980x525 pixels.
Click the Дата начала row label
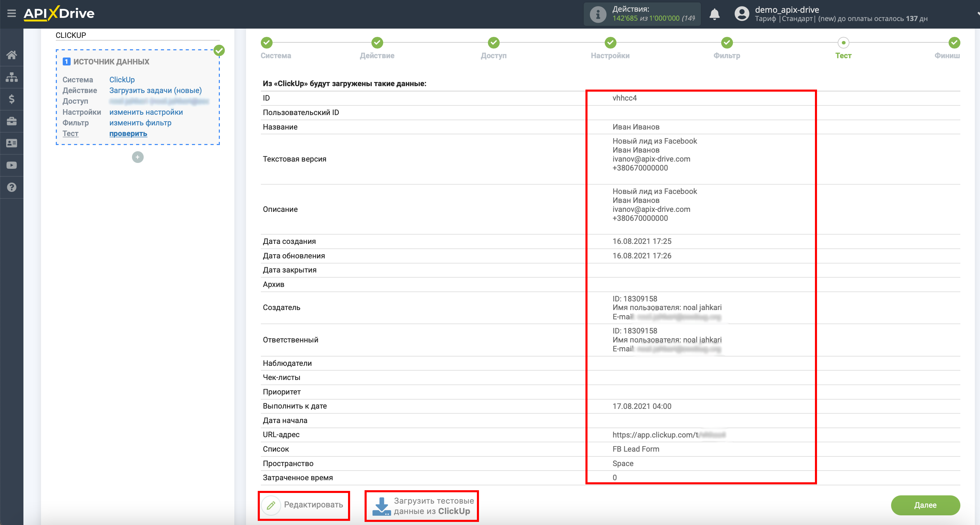[285, 421]
